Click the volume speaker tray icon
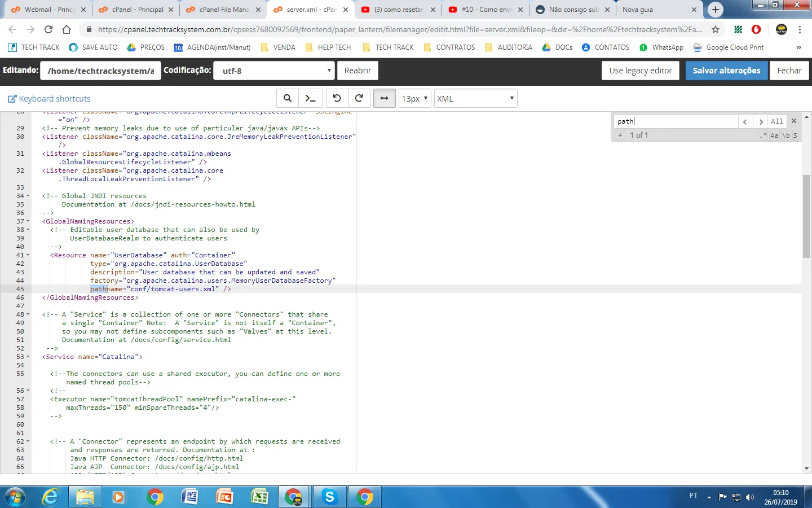The width and height of the screenshot is (812, 508). (x=750, y=497)
